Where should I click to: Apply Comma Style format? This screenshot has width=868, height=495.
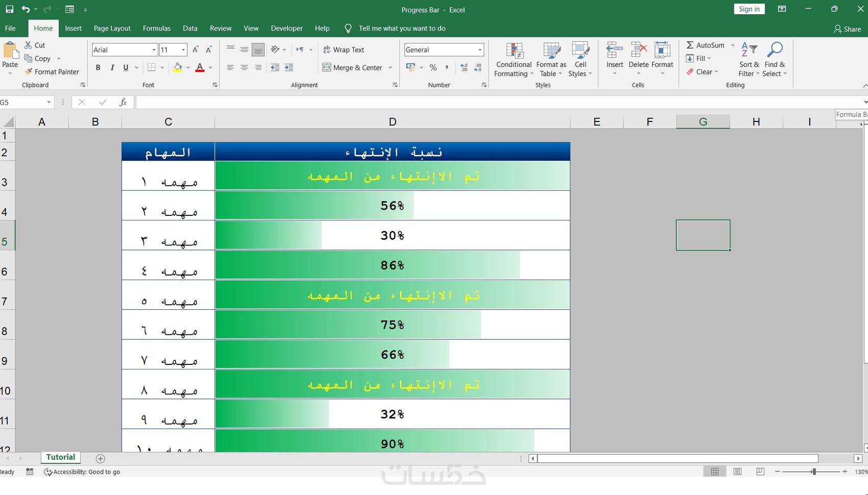coord(447,67)
